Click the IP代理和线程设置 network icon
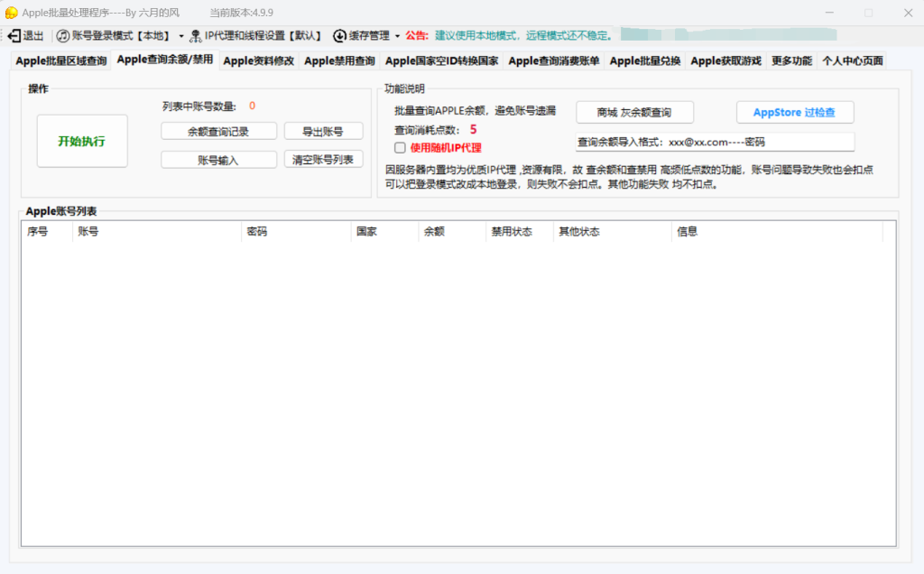 (195, 35)
